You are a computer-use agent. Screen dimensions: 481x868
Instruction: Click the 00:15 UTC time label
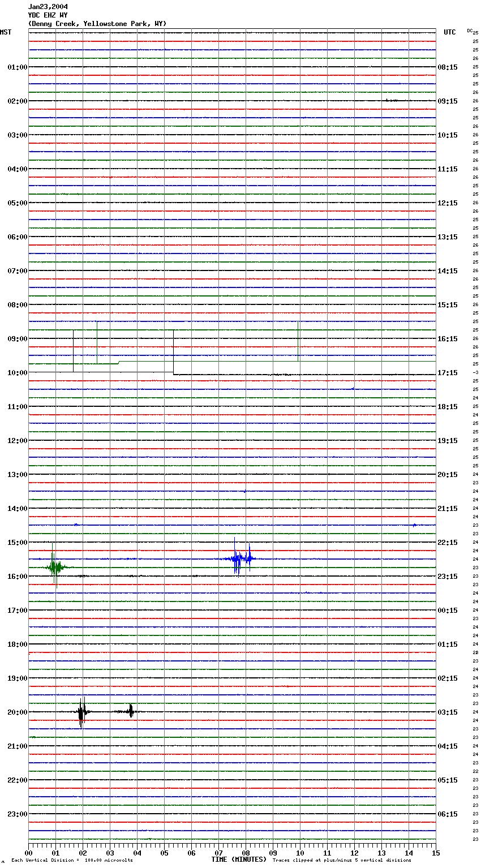448,611
